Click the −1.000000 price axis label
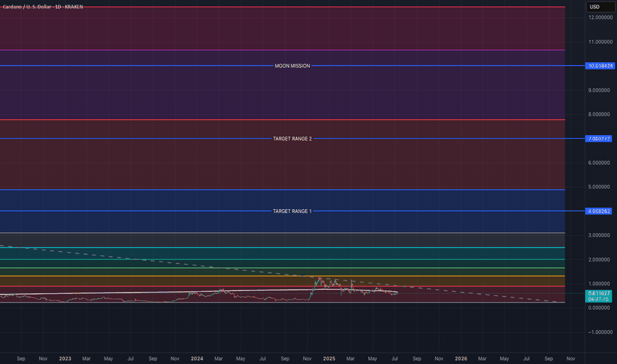 600,332
